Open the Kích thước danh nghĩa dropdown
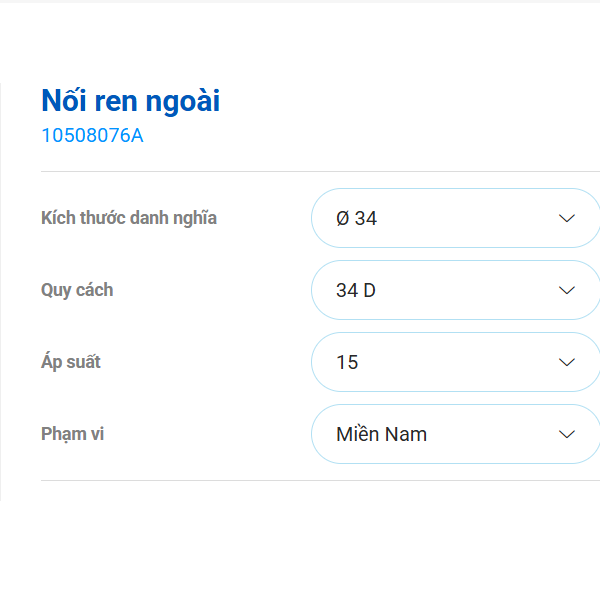The image size is (600, 600). click(455, 218)
